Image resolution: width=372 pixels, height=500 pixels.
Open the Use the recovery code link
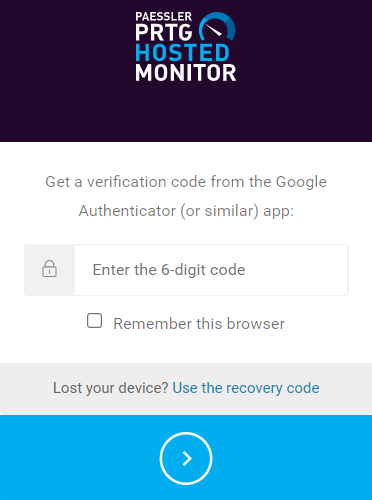pos(246,388)
